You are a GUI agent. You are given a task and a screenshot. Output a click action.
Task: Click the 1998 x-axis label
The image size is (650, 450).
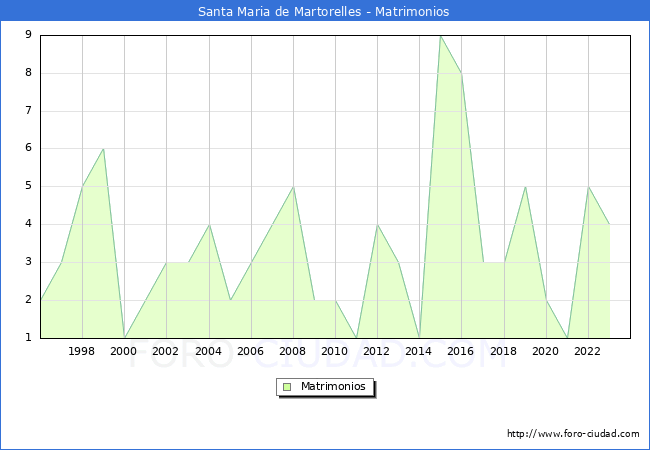[x=81, y=351]
